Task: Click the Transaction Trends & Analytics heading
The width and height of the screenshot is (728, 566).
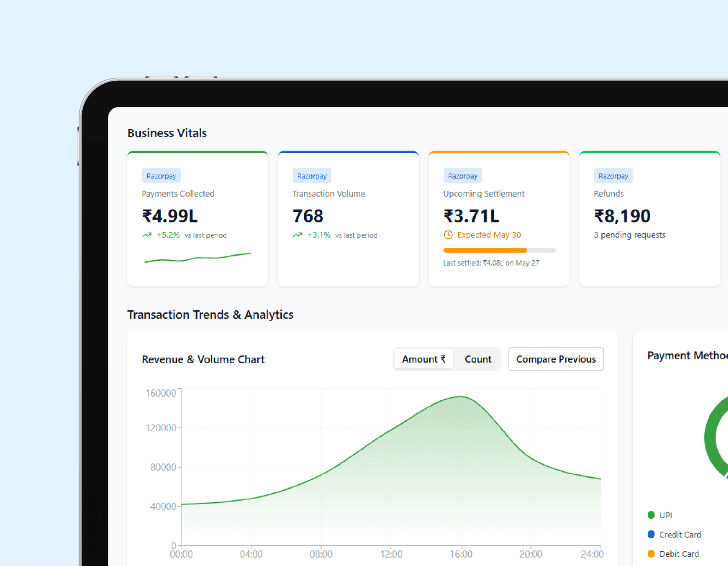Action: (x=210, y=315)
